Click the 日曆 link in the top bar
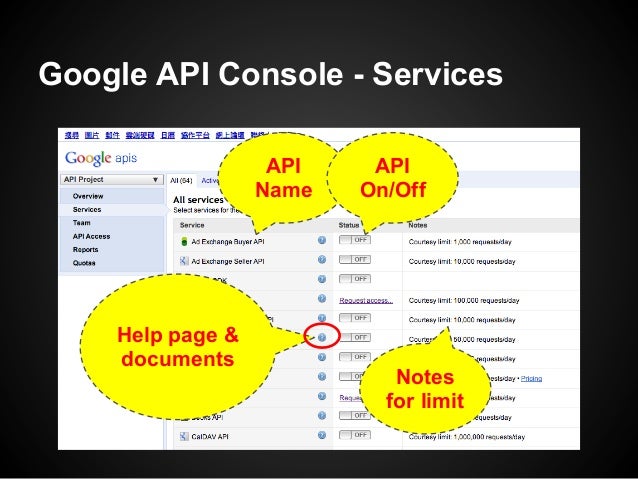The width and height of the screenshot is (638, 479). pyautogui.click(x=168, y=135)
